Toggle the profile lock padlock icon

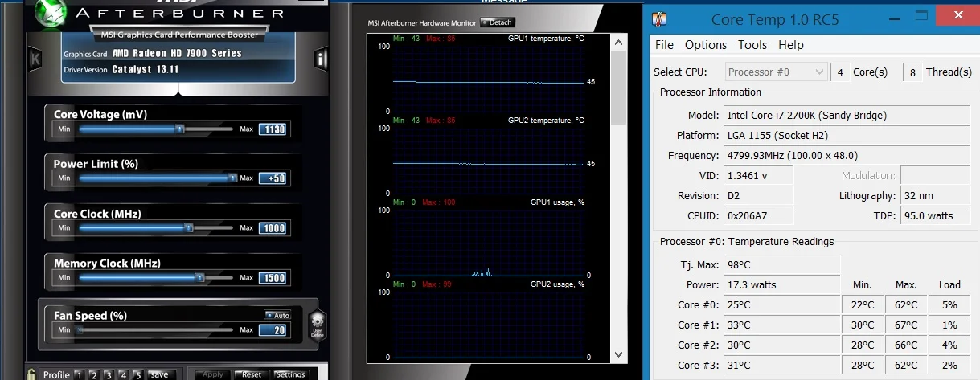coord(31,374)
